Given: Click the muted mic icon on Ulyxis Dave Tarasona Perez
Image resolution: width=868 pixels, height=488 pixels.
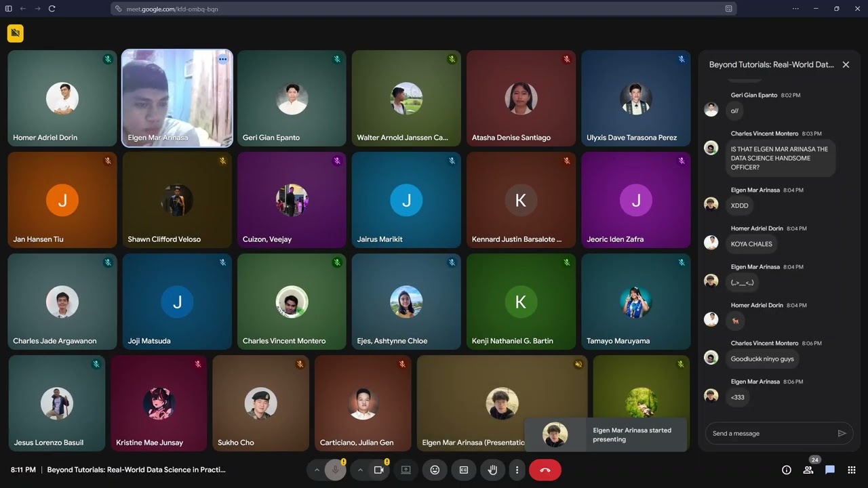Looking at the screenshot, I should click(682, 59).
